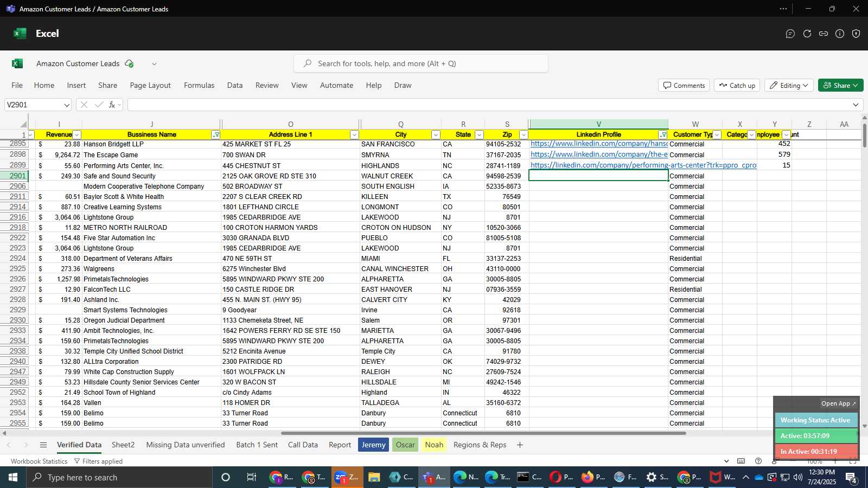
Task: Open the more options ellipsis in title bar
Action: [783, 9]
